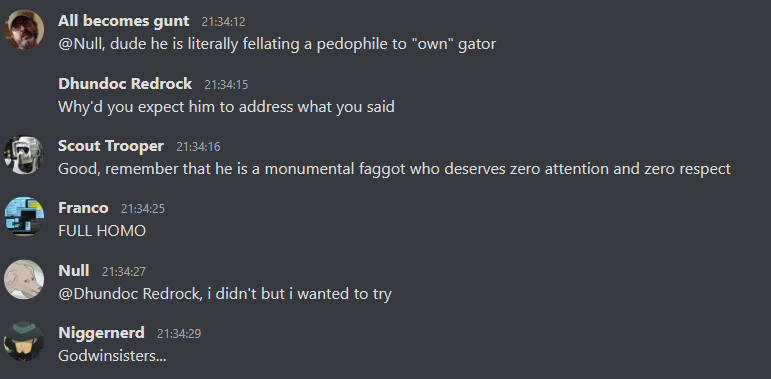Select the Godwinsisters... message text
This screenshot has width=771, height=379.
pos(112,356)
